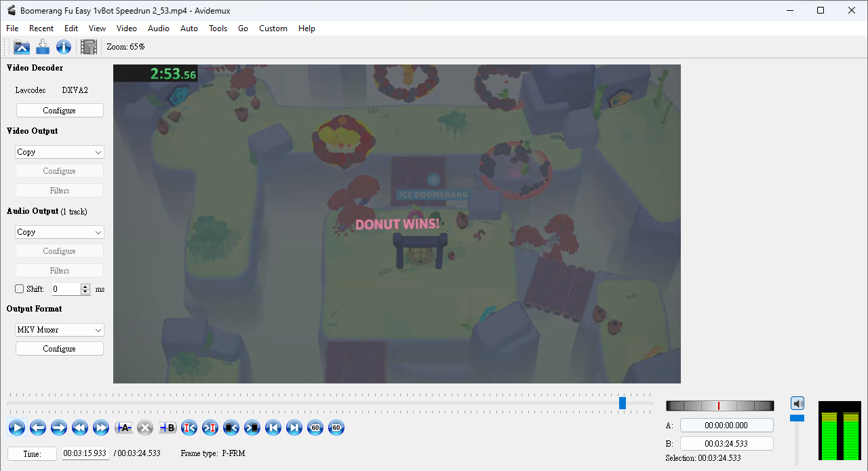
Task: Click the Save video toolbar icon
Action: [43, 47]
